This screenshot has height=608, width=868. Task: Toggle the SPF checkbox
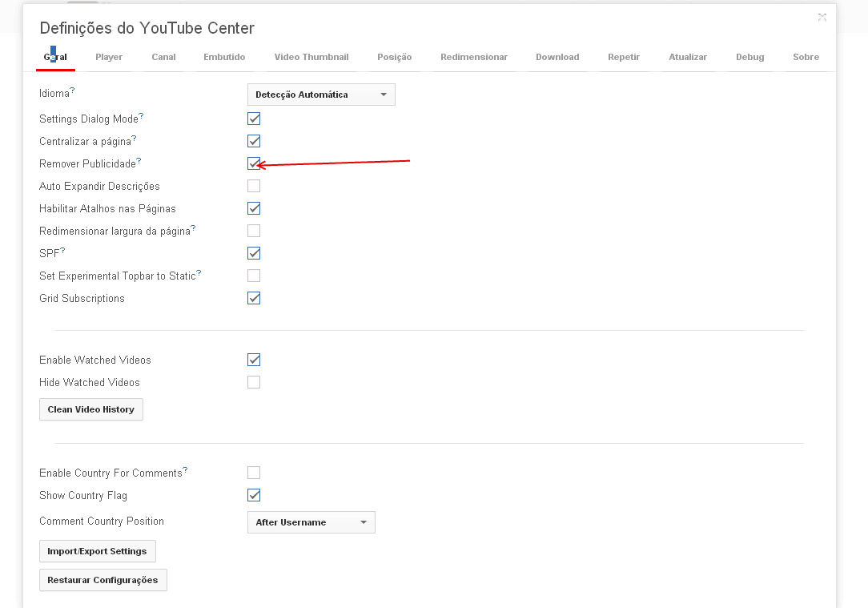[x=254, y=253]
